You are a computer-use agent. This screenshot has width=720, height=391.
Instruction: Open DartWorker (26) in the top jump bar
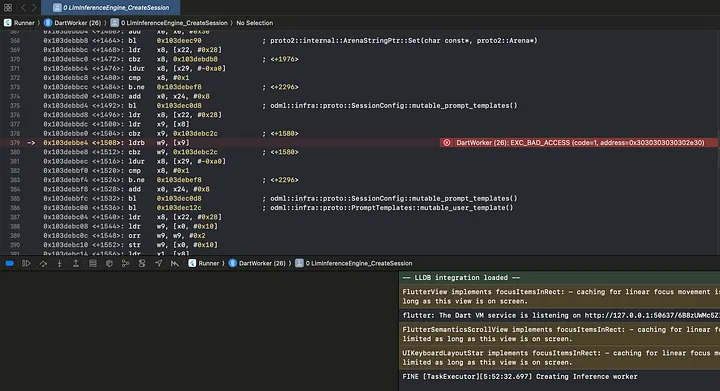73,22
